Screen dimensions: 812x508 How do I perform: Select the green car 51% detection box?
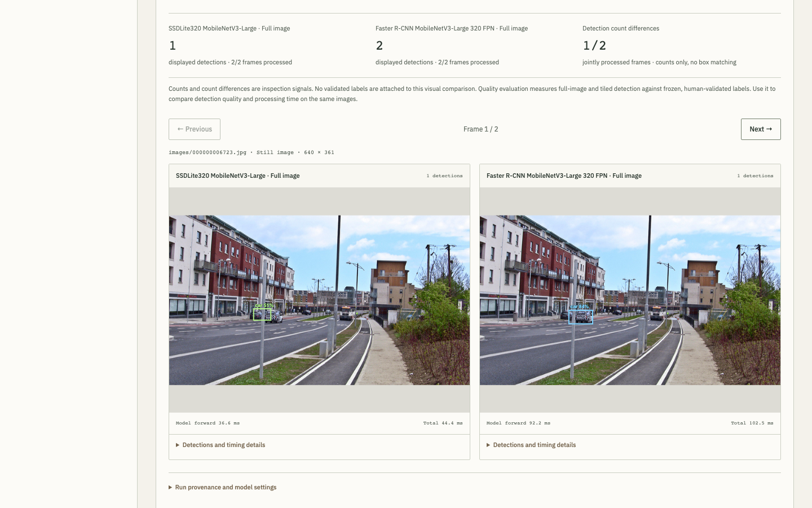(262, 314)
